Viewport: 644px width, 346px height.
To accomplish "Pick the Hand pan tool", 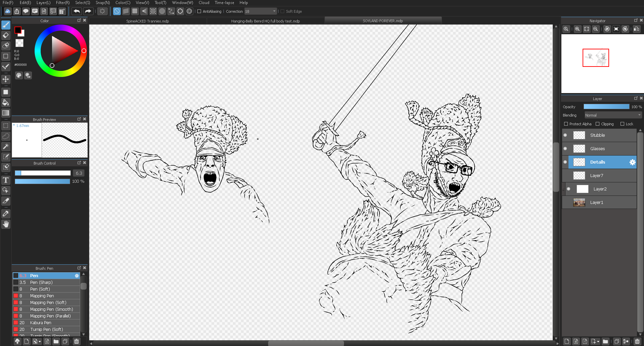I will (x=6, y=224).
